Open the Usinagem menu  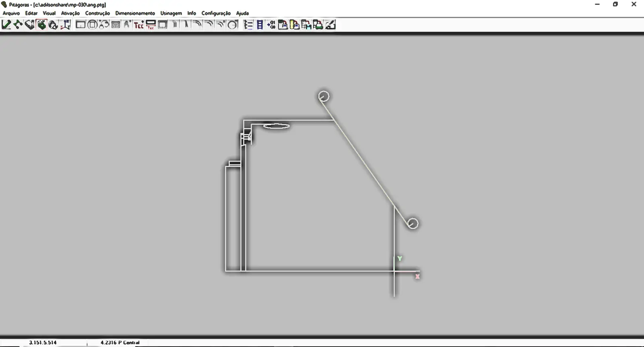pyautogui.click(x=171, y=13)
